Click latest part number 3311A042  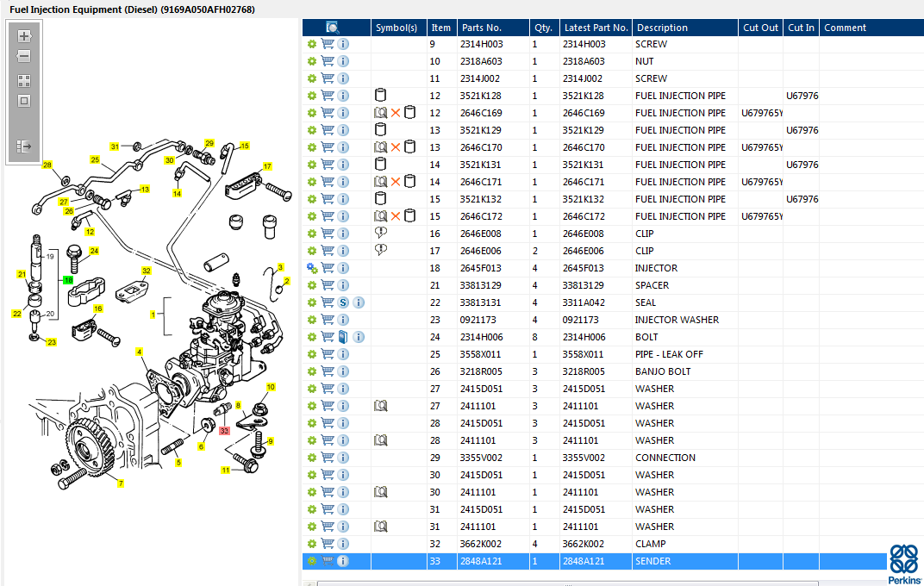[x=584, y=302]
